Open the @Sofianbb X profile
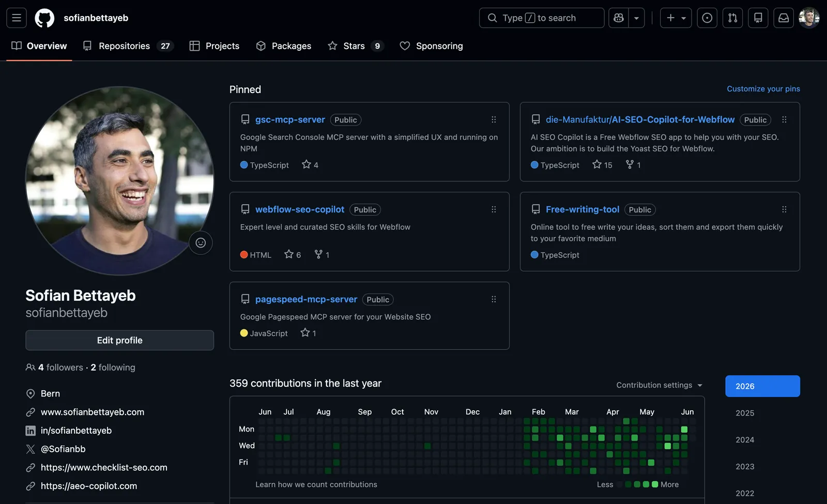The image size is (827, 504). (x=63, y=449)
